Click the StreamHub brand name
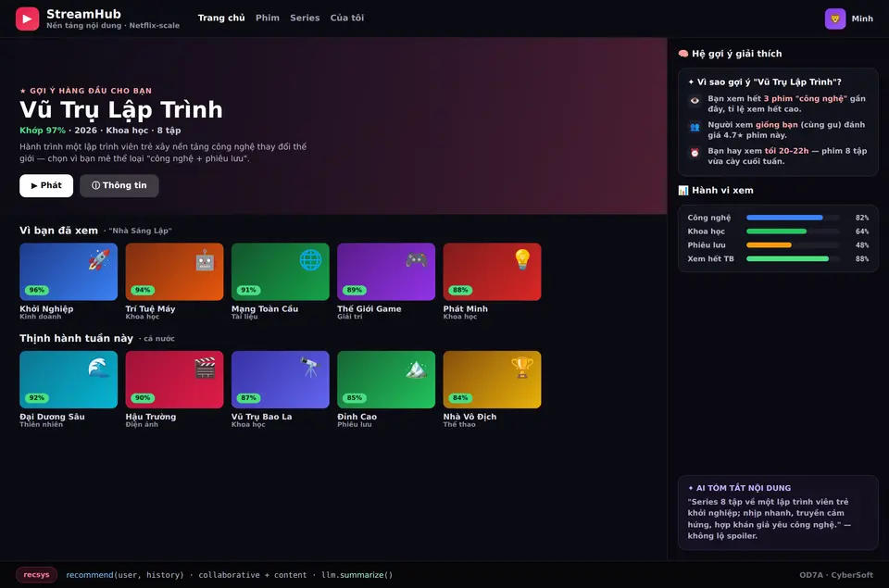The width and height of the screenshot is (889, 588). pos(84,14)
